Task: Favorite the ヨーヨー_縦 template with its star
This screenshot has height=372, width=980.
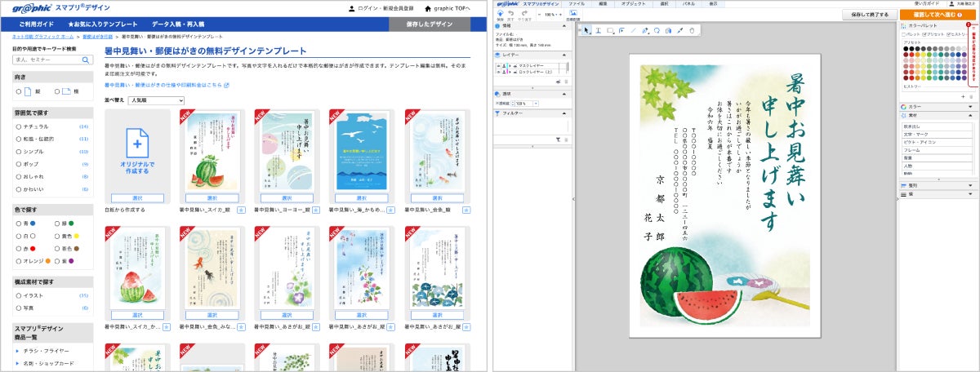Action: coord(315,210)
